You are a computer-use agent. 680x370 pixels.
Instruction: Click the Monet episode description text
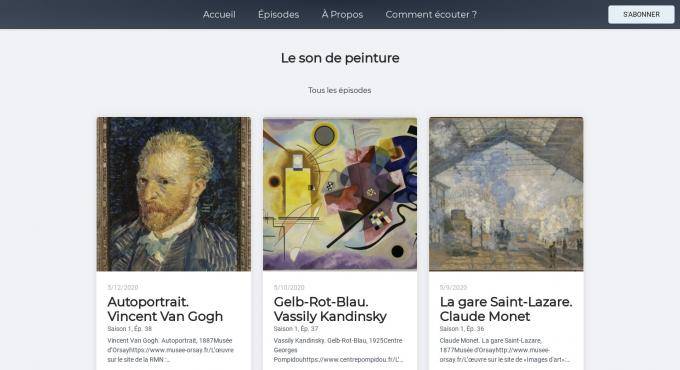tap(504, 350)
